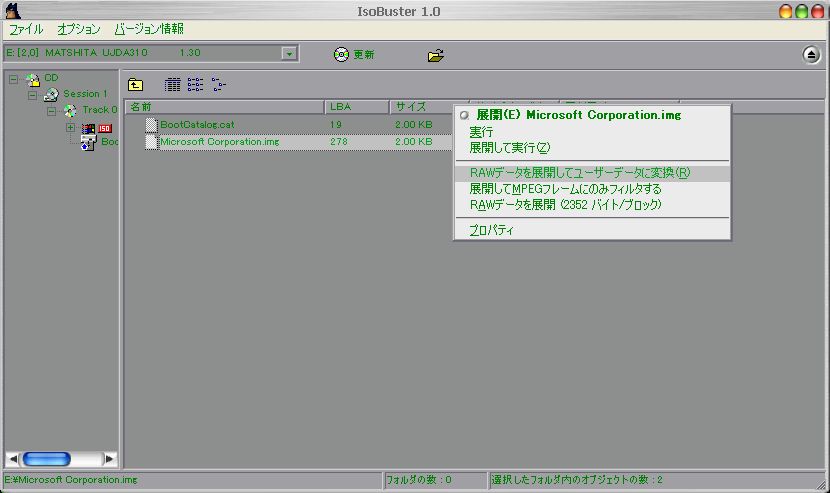Image resolution: width=830 pixels, height=493 pixels.
Task: Click tree pane scrollbar left arrow
Action: (x=13, y=459)
